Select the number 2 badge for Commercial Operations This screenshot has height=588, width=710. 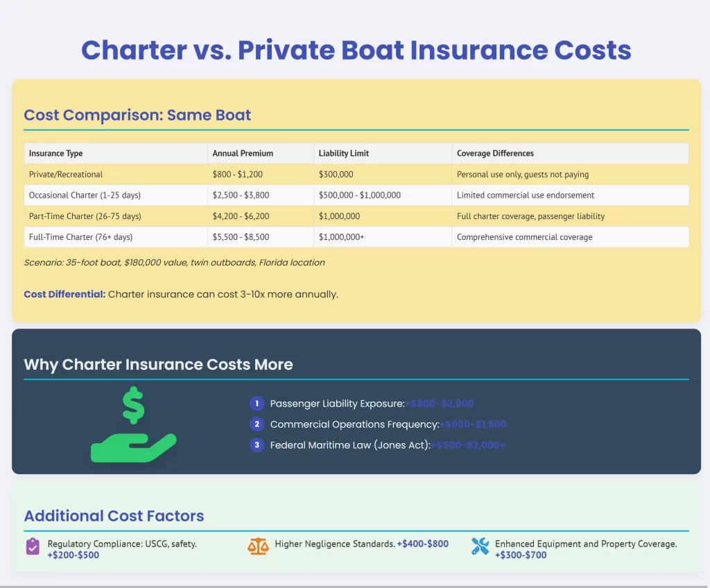coord(257,424)
